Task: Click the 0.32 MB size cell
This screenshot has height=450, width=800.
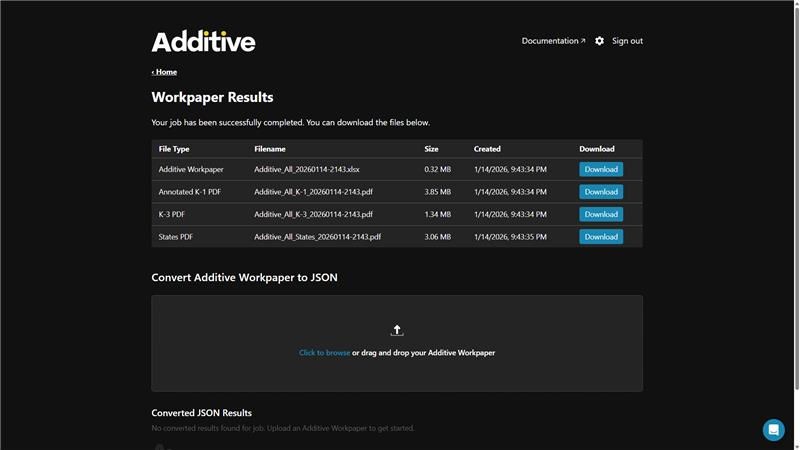Action: pyautogui.click(x=438, y=169)
